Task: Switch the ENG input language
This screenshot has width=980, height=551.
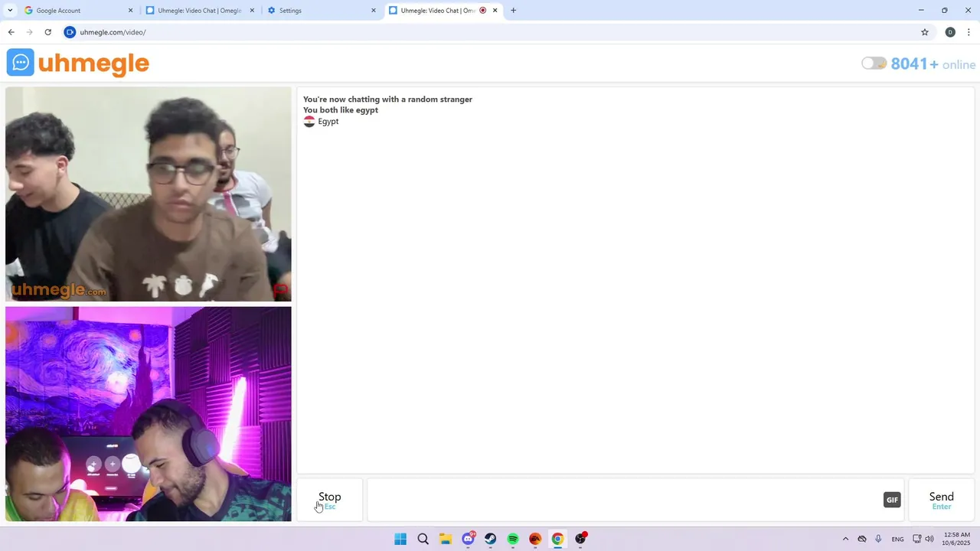Action: click(x=898, y=539)
